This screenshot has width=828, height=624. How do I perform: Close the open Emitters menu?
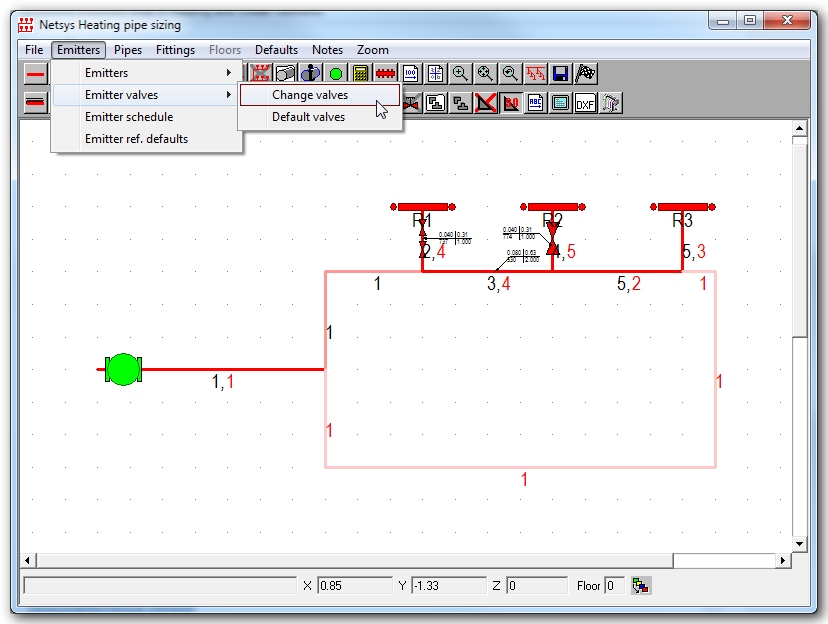78,50
